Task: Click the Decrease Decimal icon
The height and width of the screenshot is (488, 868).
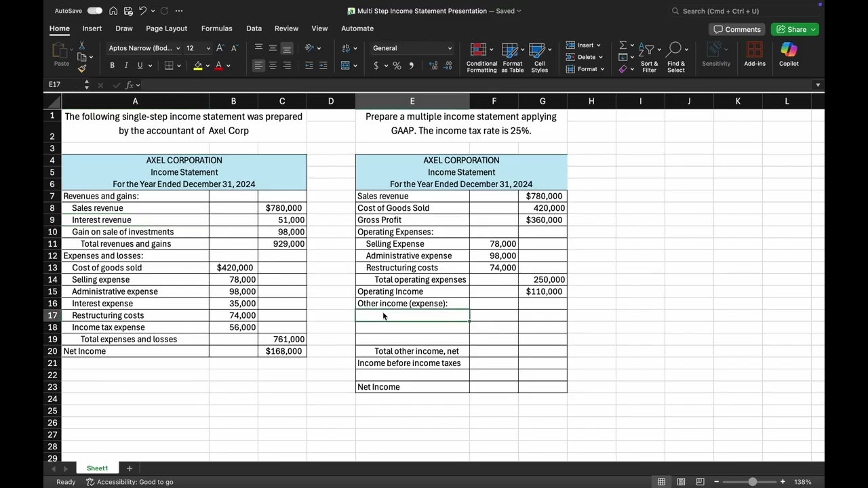Action: (x=449, y=66)
